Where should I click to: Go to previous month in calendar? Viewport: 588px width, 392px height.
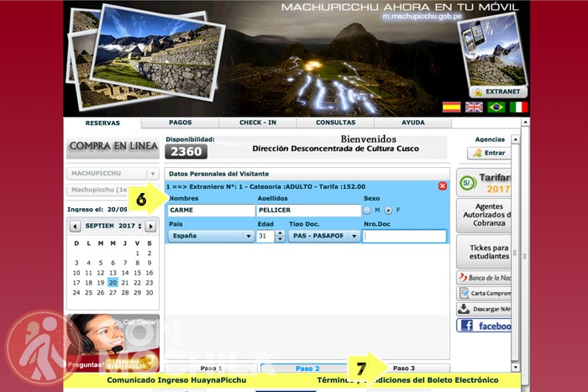coord(75,226)
